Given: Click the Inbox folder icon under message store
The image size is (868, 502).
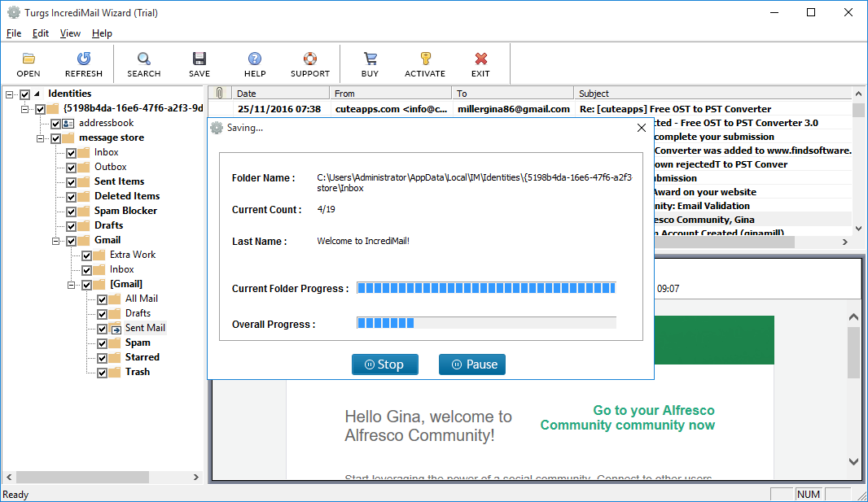Looking at the screenshot, I should (x=84, y=153).
